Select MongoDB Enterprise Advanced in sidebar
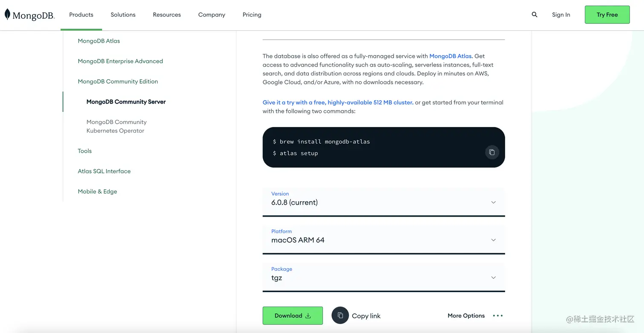The image size is (644, 333). [121, 61]
